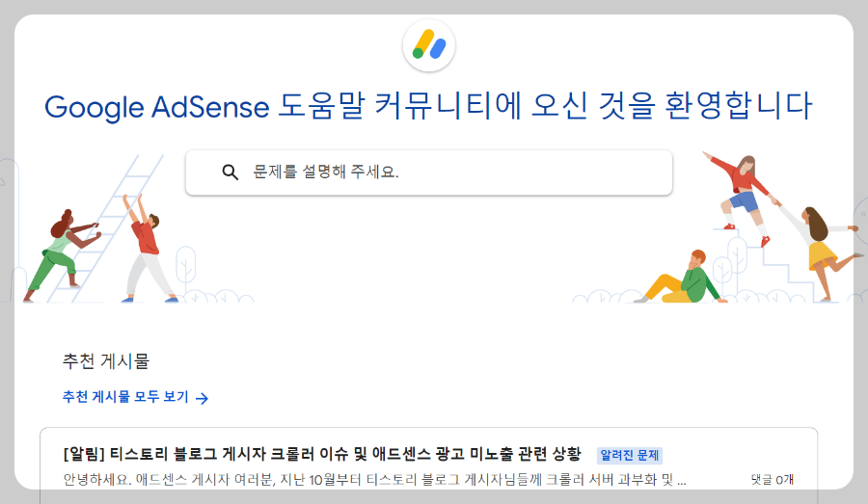Click the post excerpt starting with '안녕하세요'
Screen dimensions: 868x504
(374, 479)
